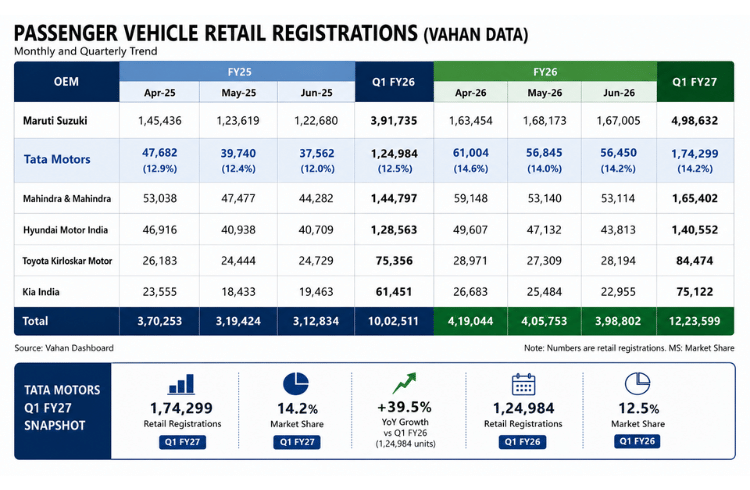Click the May-25 column header
750x490 pixels.
(239, 92)
